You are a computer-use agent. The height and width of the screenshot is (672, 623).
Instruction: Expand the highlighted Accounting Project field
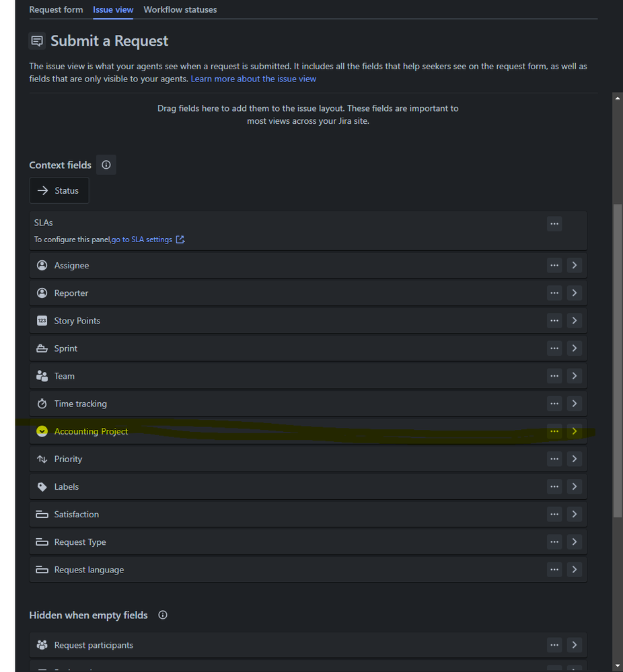coord(575,431)
